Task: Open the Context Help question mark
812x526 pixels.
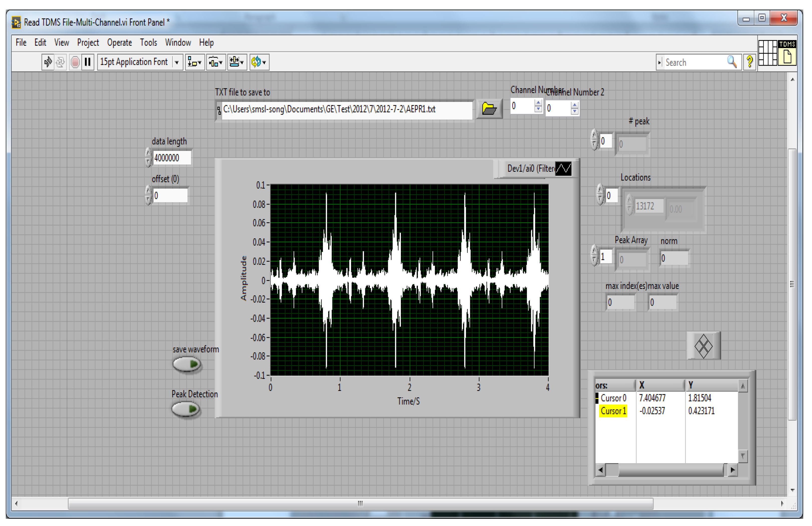Action: tap(750, 62)
